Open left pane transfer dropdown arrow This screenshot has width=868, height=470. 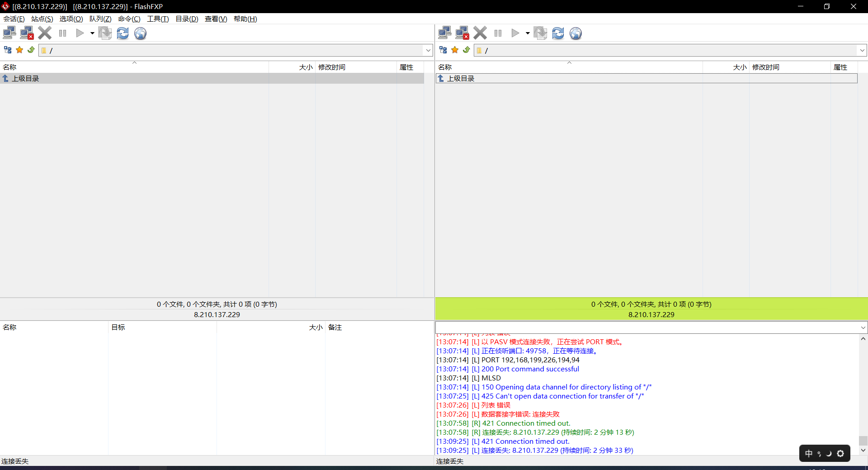point(92,33)
